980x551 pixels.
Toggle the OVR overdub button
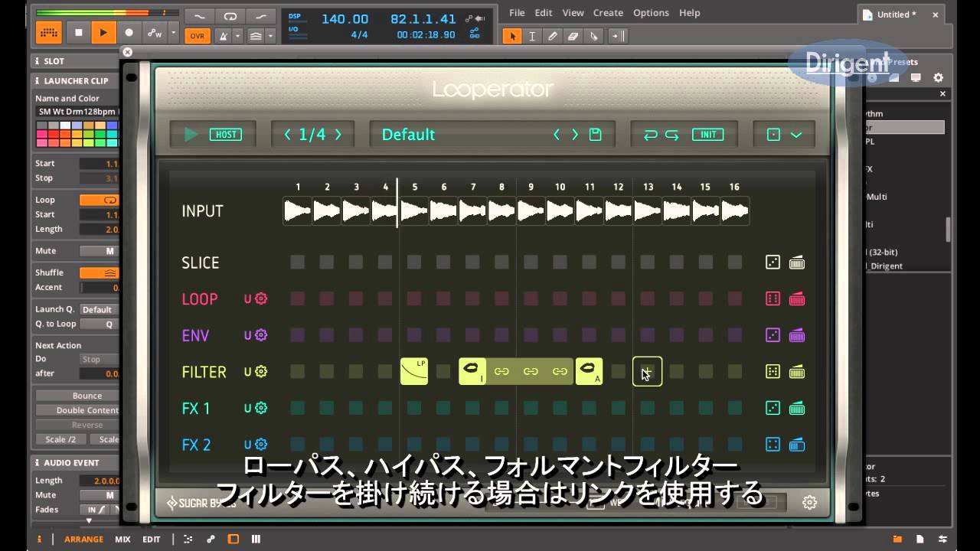pyautogui.click(x=198, y=35)
